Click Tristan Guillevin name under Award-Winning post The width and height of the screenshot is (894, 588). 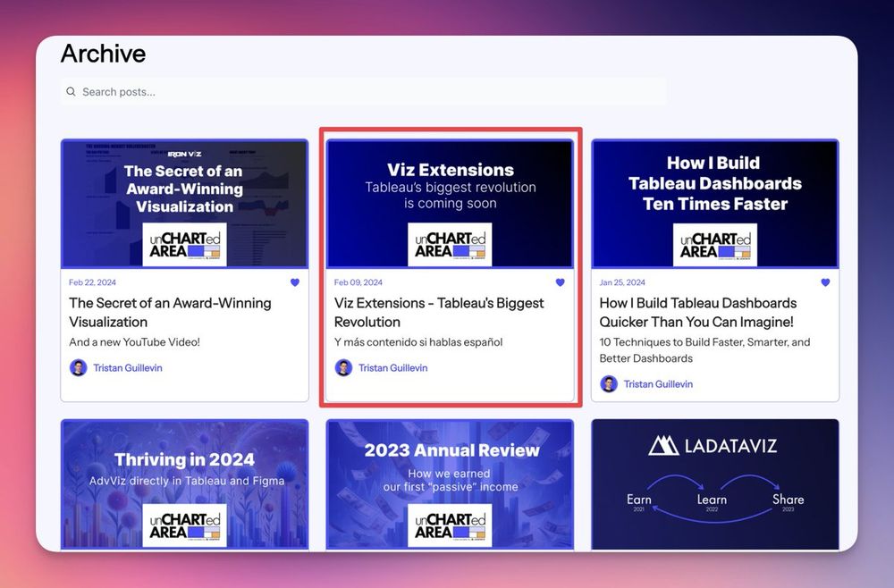pyautogui.click(x=128, y=367)
